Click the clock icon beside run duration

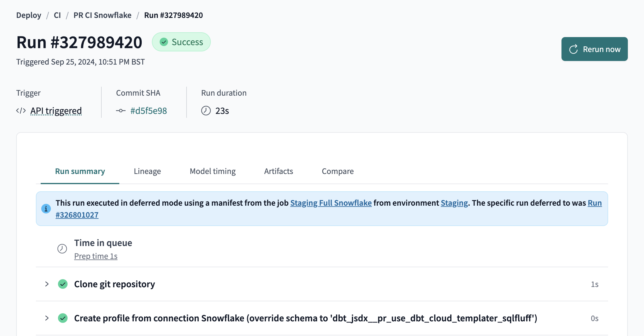click(205, 110)
